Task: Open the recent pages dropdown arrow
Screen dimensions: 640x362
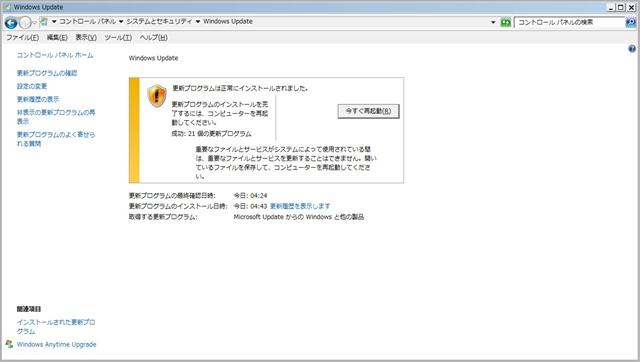Action: 35,23
